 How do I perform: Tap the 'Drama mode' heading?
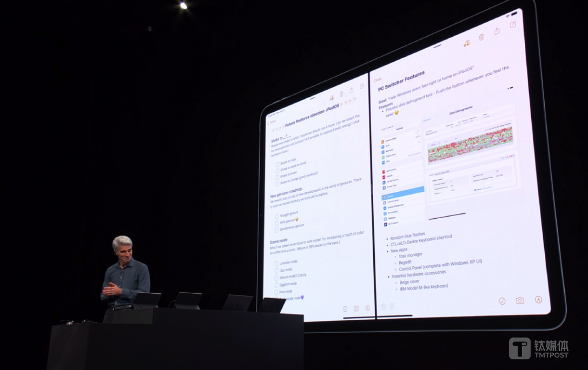[278, 241]
